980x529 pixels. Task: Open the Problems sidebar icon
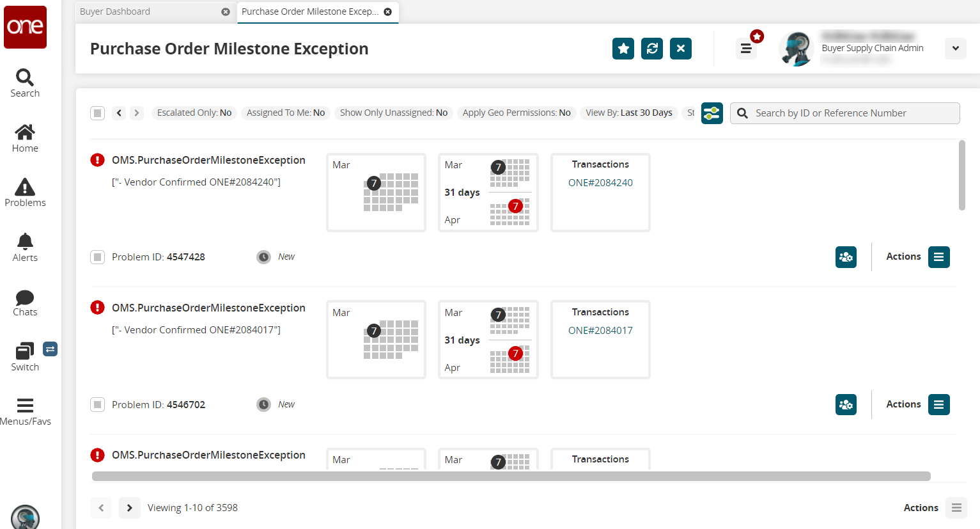pyautogui.click(x=25, y=193)
